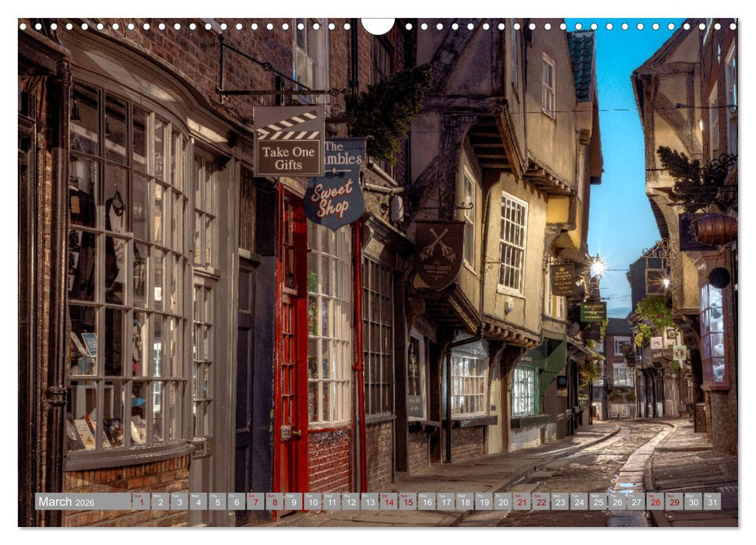
Task: Click the glowing street lamp
Action: pyautogui.click(x=597, y=267)
